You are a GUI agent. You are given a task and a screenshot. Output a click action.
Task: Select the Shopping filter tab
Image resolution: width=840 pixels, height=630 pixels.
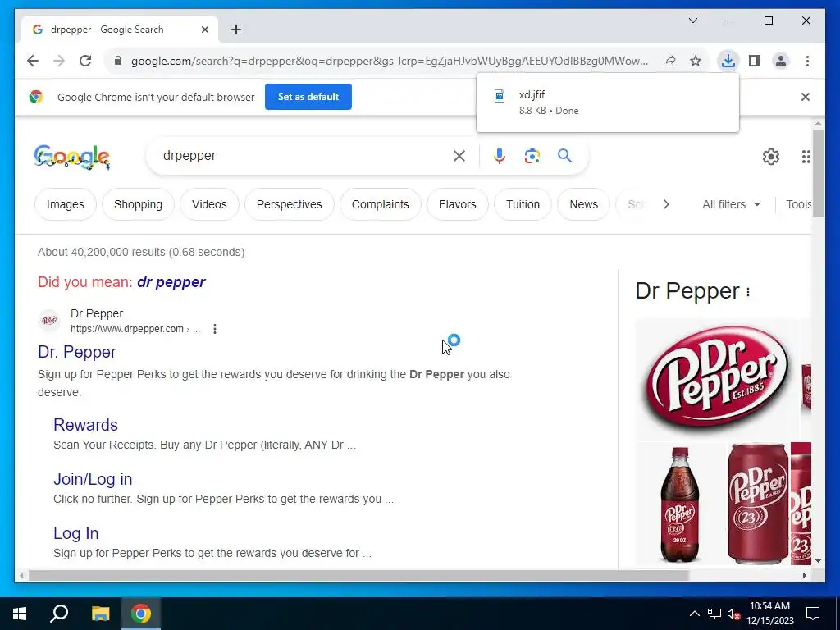[x=138, y=204]
